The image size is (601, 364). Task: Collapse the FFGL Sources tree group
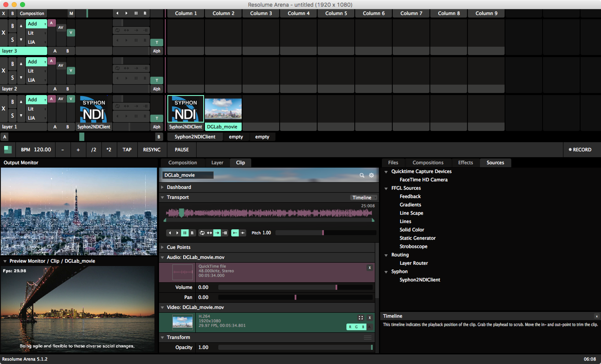pos(386,188)
